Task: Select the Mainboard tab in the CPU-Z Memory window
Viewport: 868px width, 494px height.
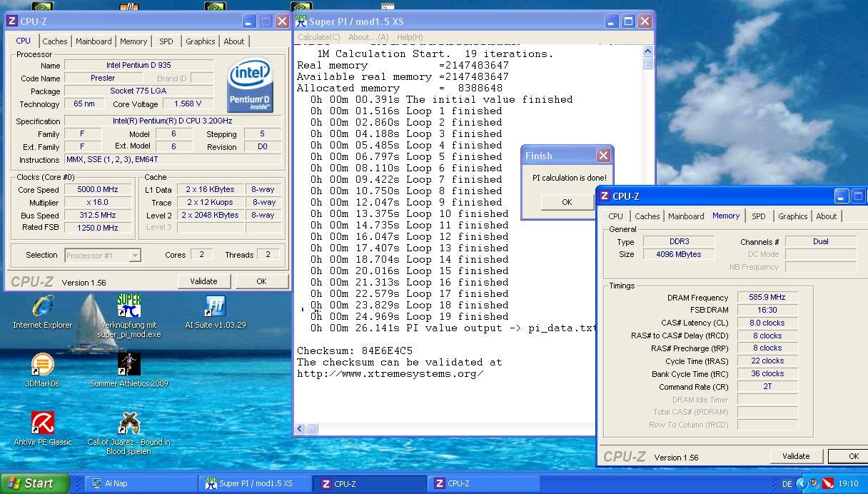Action: click(686, 216)
